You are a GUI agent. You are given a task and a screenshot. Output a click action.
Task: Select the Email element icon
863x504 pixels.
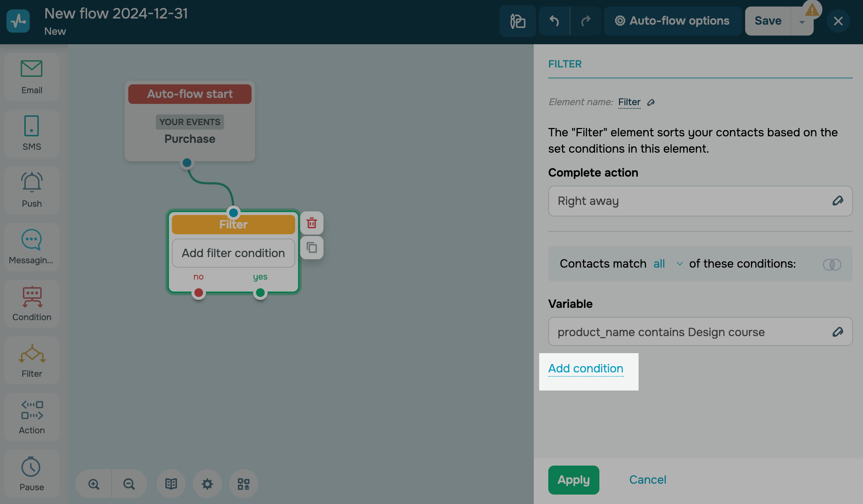click(32, 77)
